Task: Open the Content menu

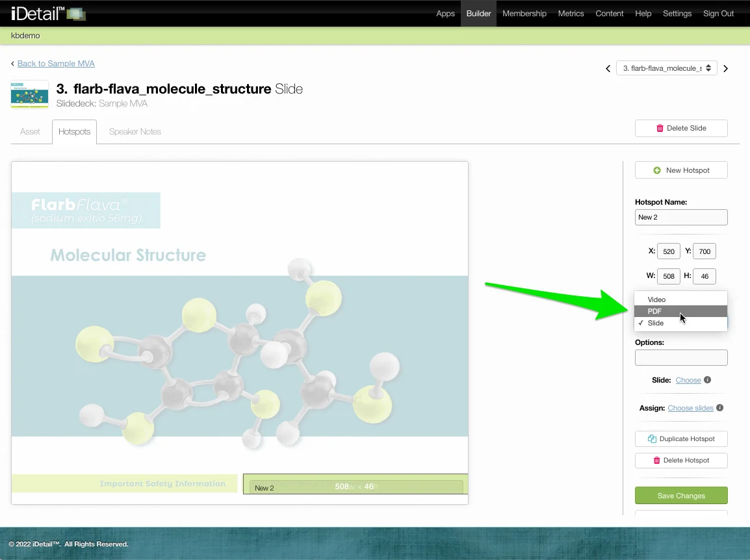Action: point(610,14)
